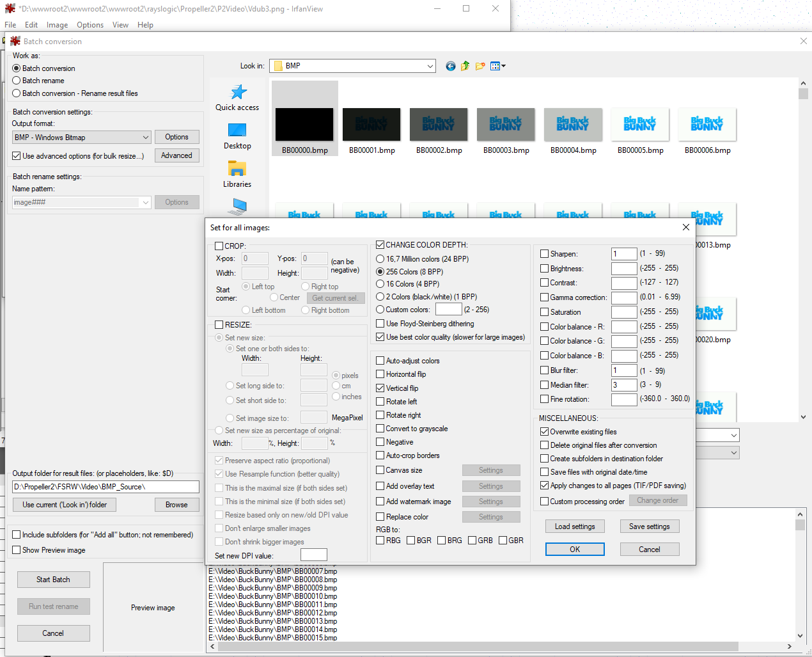The image size is (812, 657).
Task: Choose Batch rename work mode
Action: click(17, 81)
